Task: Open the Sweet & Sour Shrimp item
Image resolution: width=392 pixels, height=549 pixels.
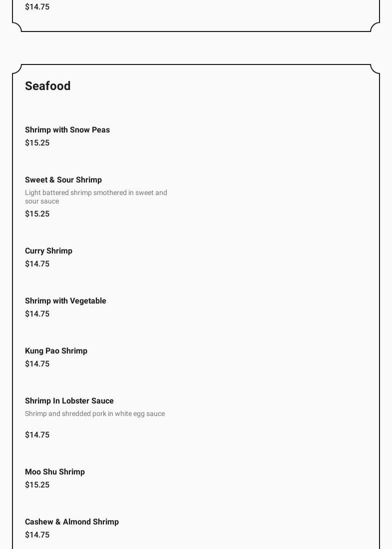Action: (63, 180)
